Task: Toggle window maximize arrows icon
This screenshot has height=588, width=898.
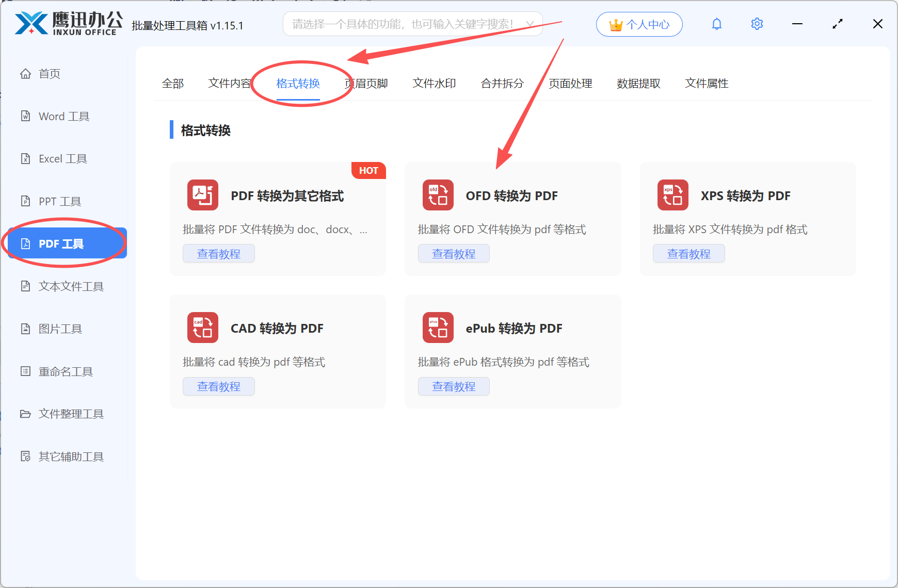Action: pyautogui.click(x=838, y=24)
